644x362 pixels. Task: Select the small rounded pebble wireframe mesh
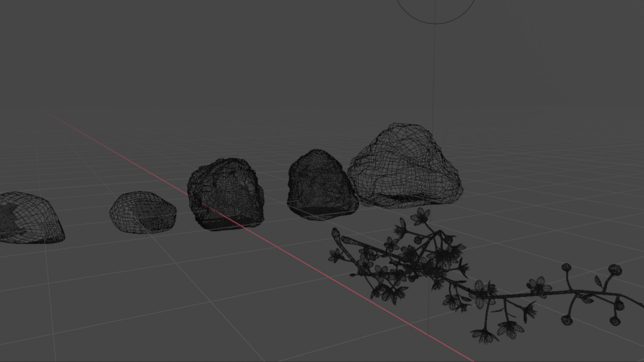click(143, 212)
